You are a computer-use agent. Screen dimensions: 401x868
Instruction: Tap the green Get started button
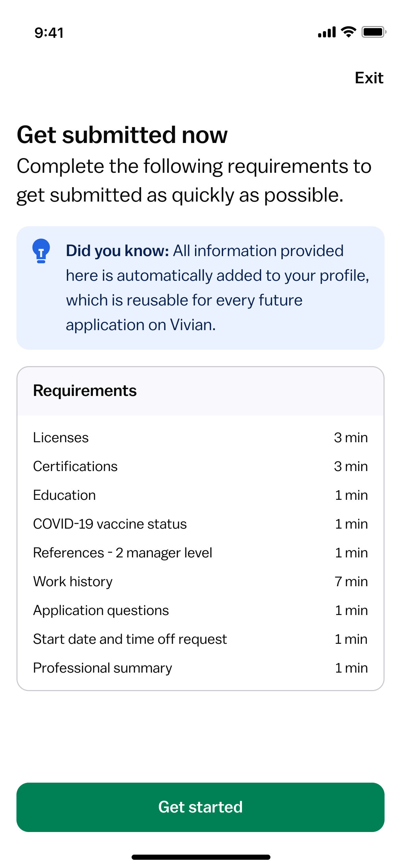[200, 807]
